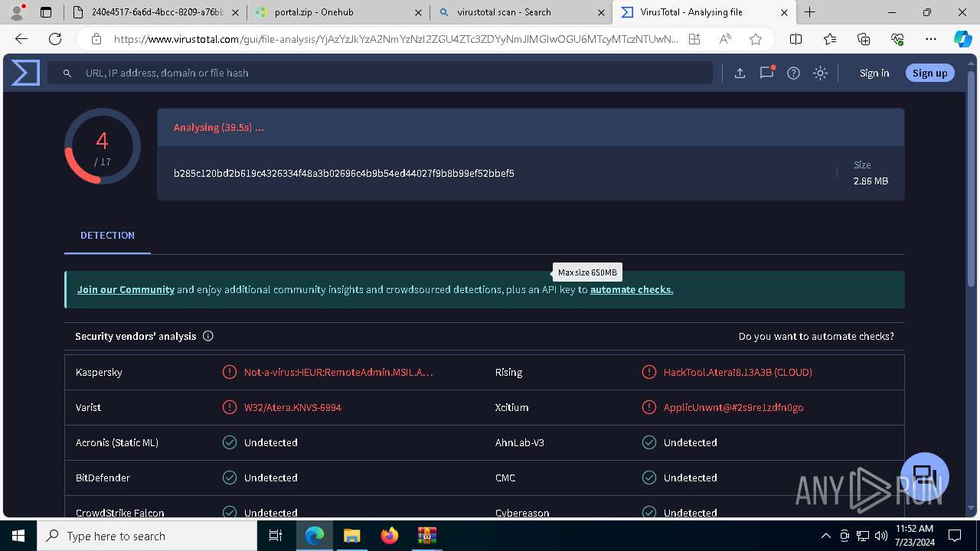Open the help question mark icon

[x=793, y=73]
